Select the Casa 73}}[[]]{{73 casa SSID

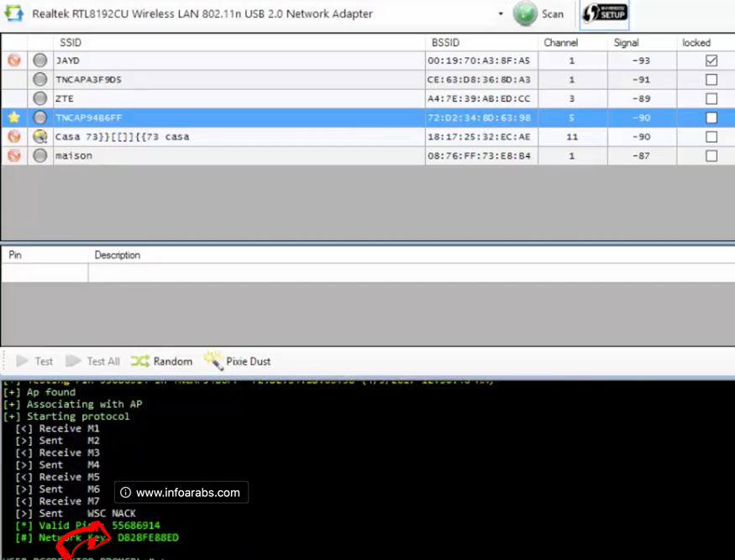click(x=123, y=136)
